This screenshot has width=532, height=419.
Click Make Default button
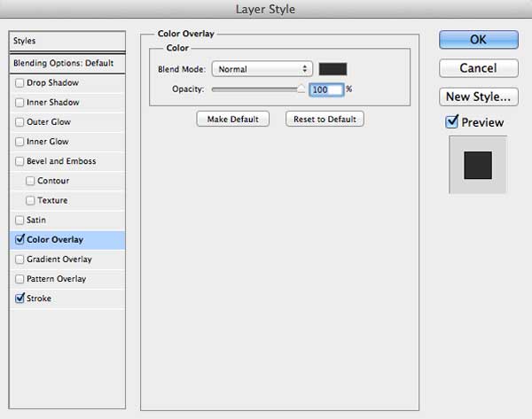tap(232, 120)
